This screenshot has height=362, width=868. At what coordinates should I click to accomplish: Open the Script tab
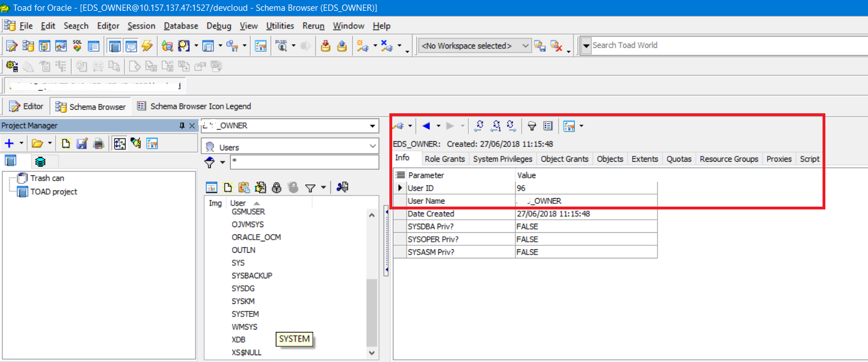coord(809,159)
